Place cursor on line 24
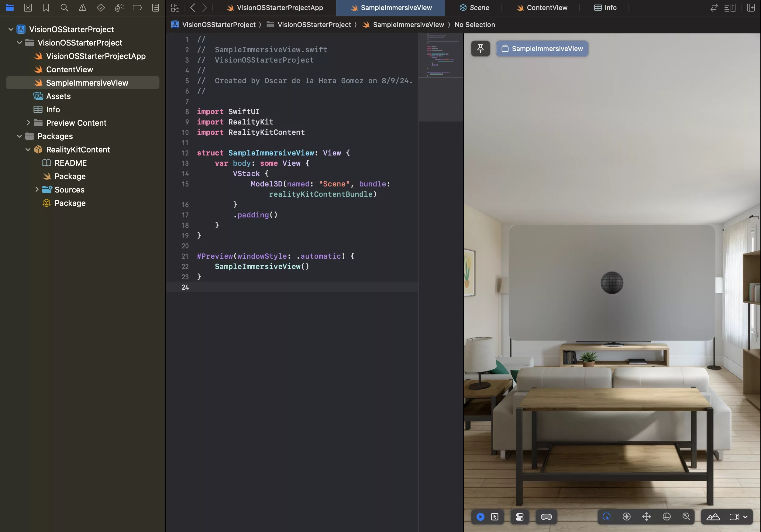The width and height of the screenshot is (761, 532). click(x=292, y=287)
